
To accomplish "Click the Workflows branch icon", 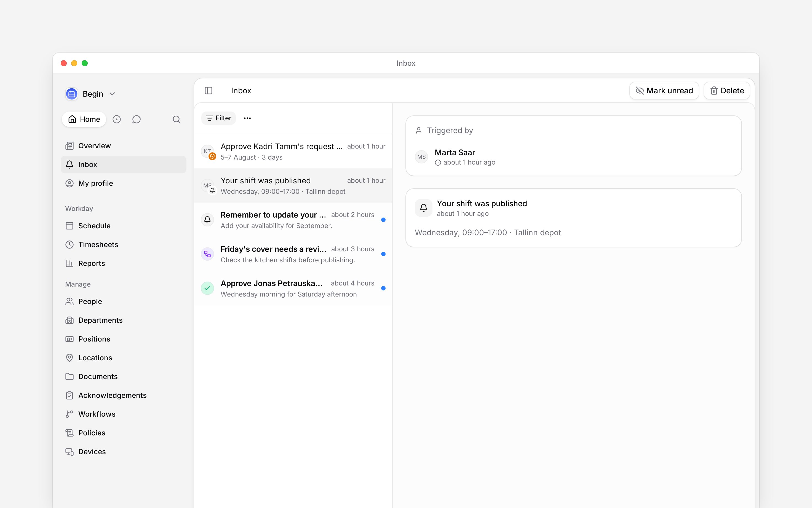I will pyautogui.click(x=70, y=414).
